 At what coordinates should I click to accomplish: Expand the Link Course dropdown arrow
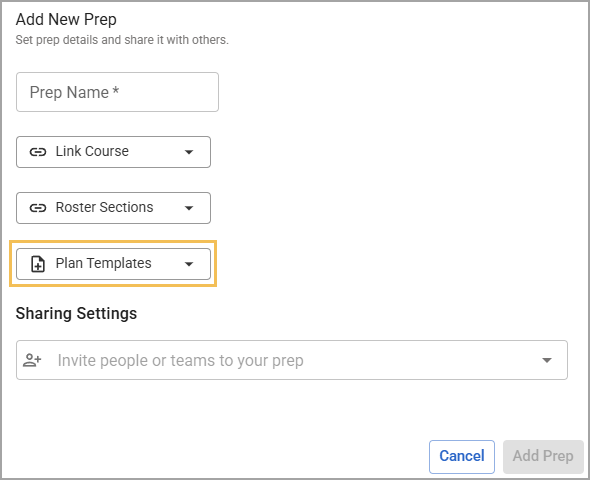(189, 152)
